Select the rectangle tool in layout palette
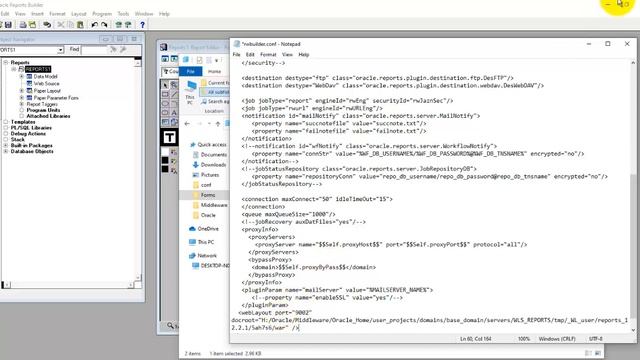Image resolution: width=640 pixels, height=360 pixels. 165,94
